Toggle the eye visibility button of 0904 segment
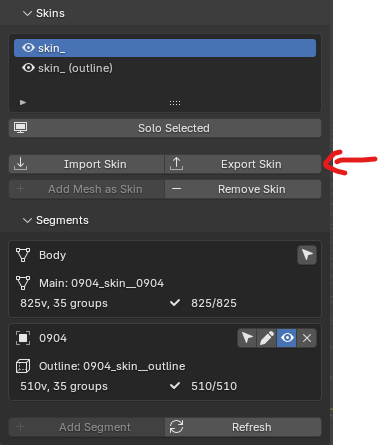Screen dimensions: 378x445 point(287,338)
